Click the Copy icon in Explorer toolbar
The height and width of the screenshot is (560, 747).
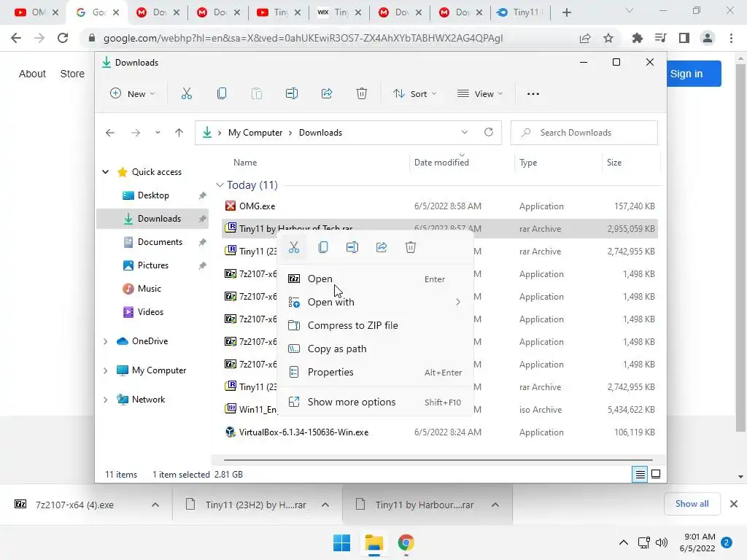222,94
